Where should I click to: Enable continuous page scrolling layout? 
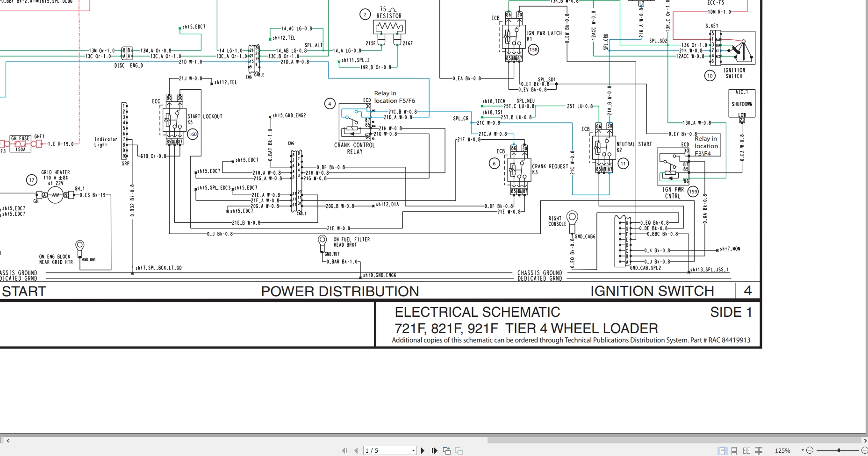tap(734, 451)
